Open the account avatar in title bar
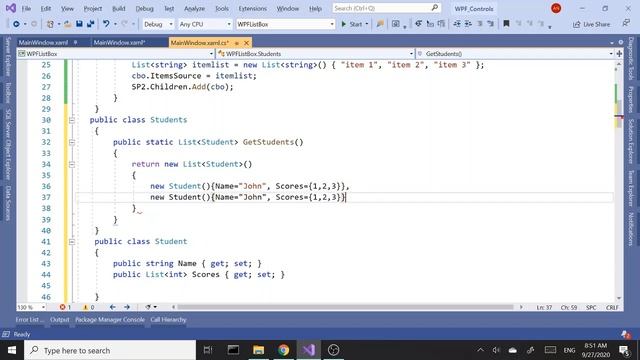This screenshot has width=640, height=360. (x=556, y=8)
